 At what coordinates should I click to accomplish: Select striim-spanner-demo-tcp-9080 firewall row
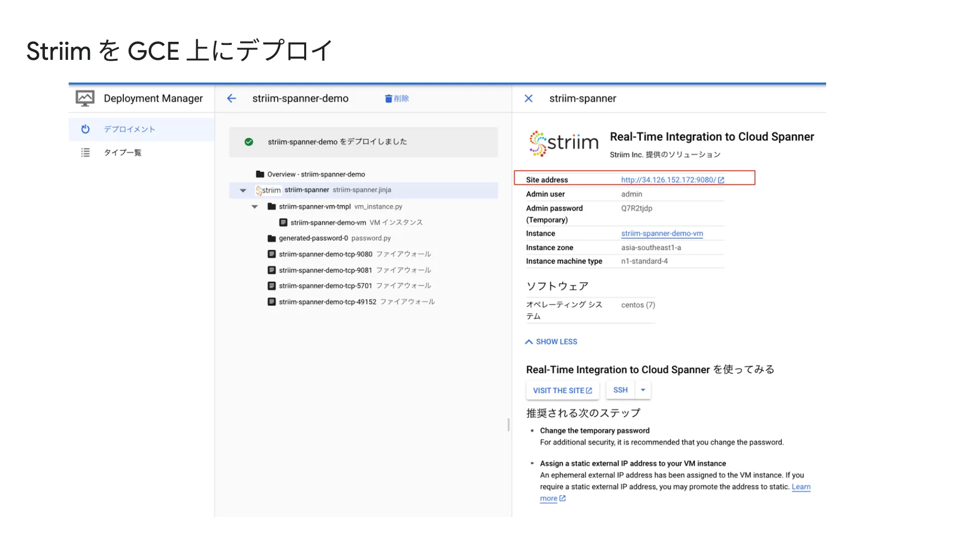click(363, 254)
